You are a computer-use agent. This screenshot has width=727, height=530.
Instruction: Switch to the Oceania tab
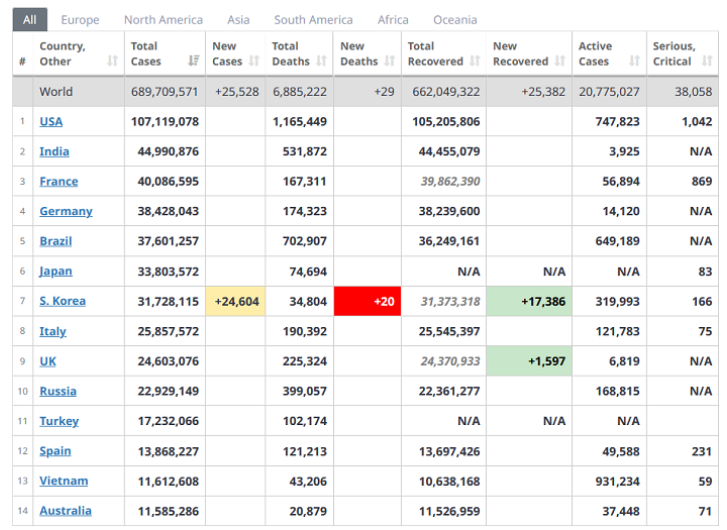[455, 19]
